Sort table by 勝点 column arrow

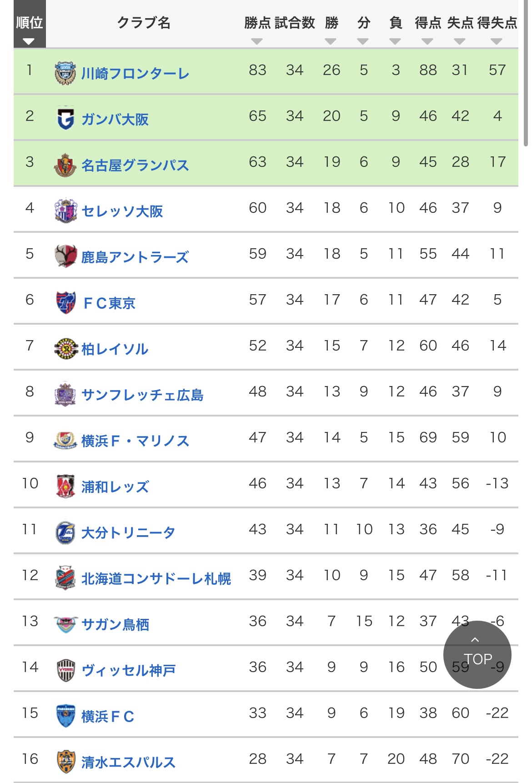(x=257, y=41)
